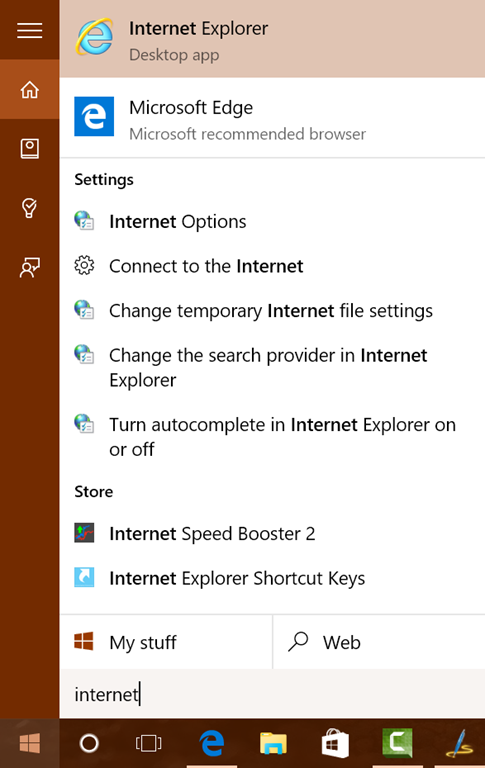Open Microsoft Edge recommended browser result
The image size is (485, 768).
(272, 118)
